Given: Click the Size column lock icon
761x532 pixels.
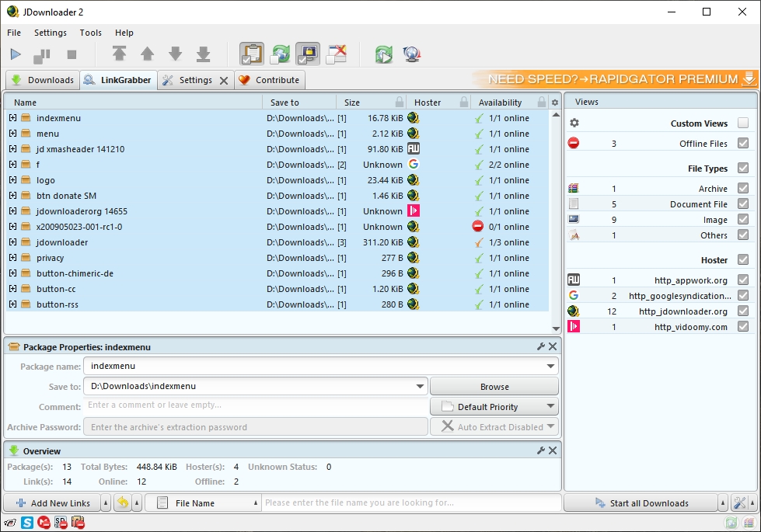Looking at the screenshot, I should 399,102.
